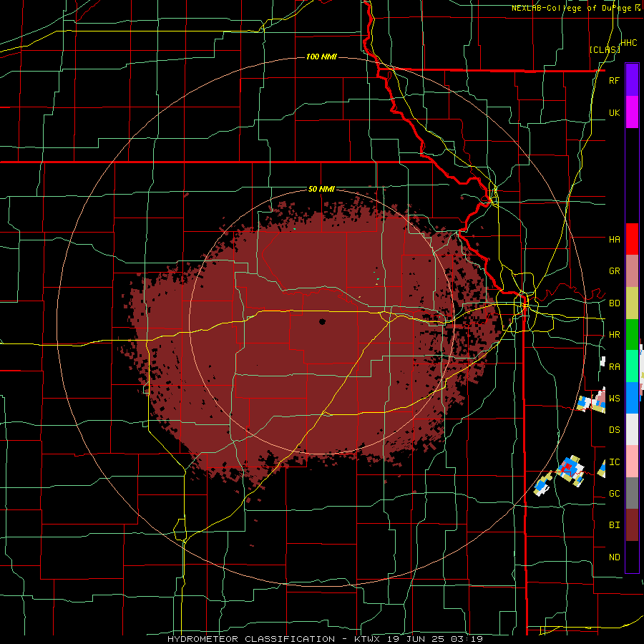644x644 pixels.
Task: Click the "HR" legend label text
Action: 614,335
